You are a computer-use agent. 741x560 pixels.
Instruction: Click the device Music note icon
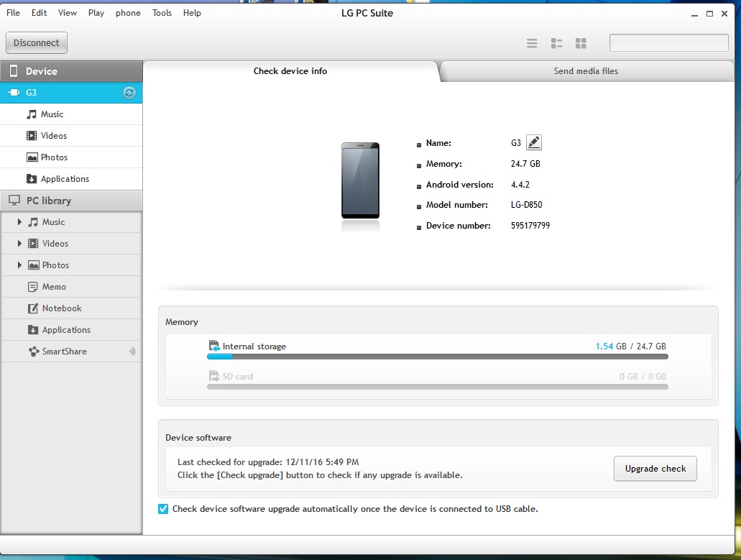pyautogui.click(x=32, y=114)
